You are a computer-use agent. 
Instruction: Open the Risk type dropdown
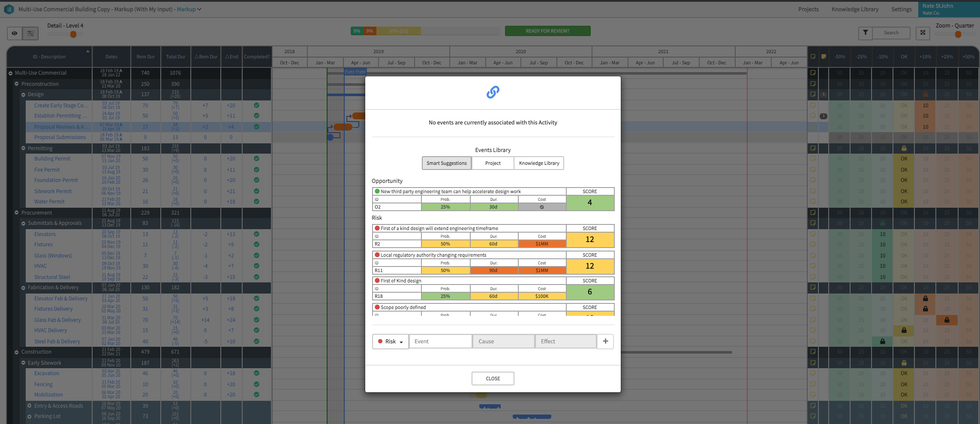coord(390,341)
